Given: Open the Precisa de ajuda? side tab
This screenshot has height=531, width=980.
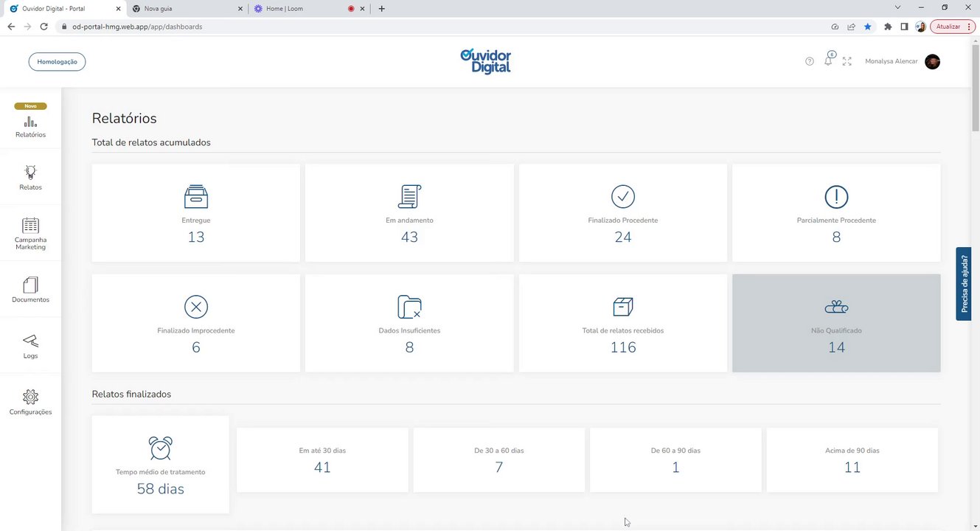Looking at the screenshot, I should [964, 283].
